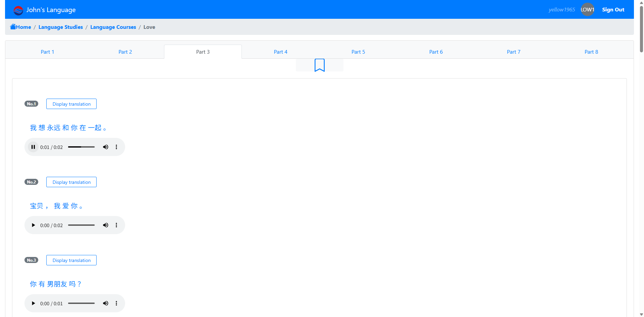
Task: Click the user avatar in the header
Action: 587,10
